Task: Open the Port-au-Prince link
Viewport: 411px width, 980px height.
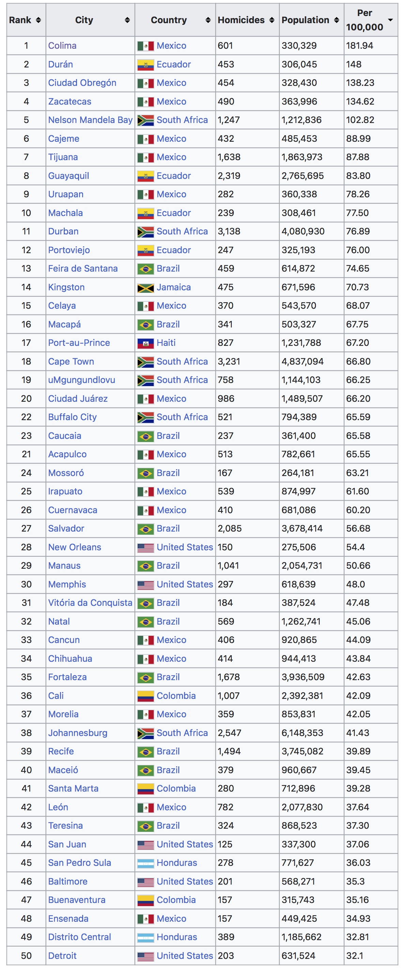Action: (x=79, y=343)
